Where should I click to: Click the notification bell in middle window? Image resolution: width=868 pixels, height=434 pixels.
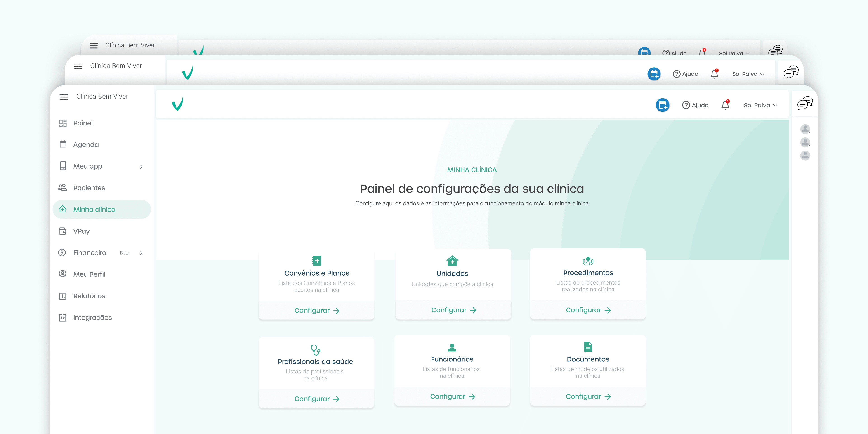[714, 74]
